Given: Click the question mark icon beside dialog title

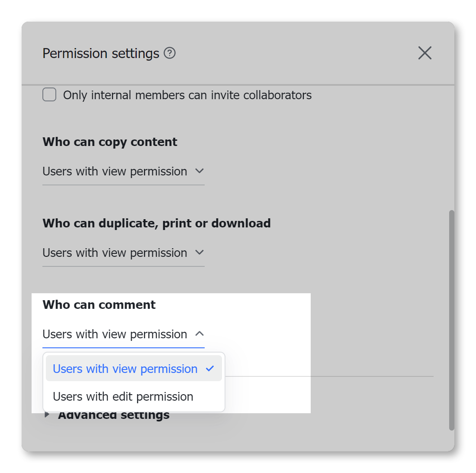Looking at the screenshot, I should pyautogui.click(x=170, y=53).
